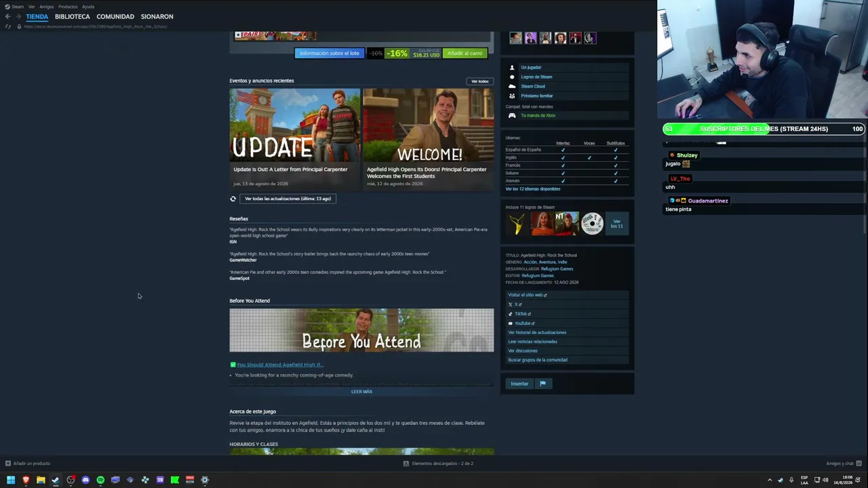Screen dimensions: 868x488
Task: Open the WELCOME! announcement thumbnail
Action: 429,125
